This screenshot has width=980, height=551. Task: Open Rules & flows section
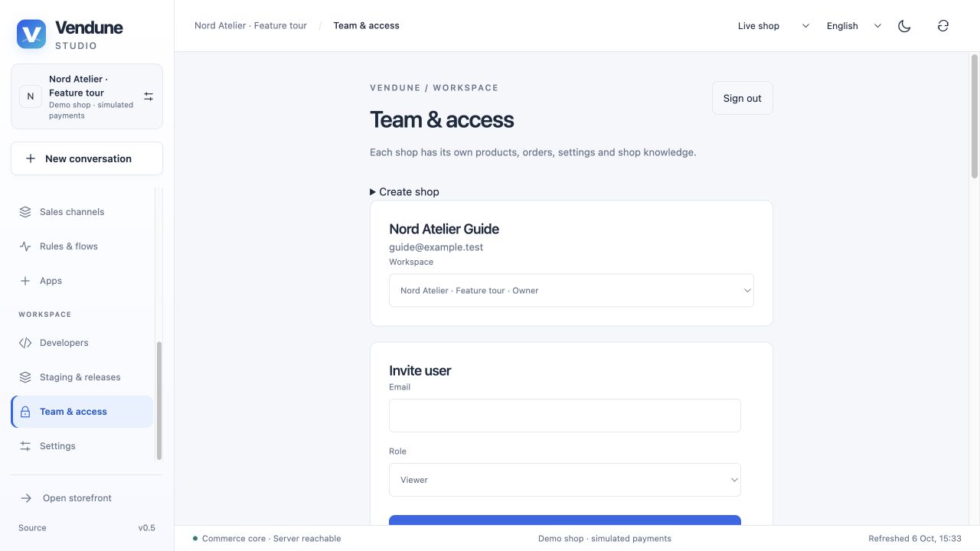[x=82, y=246]
